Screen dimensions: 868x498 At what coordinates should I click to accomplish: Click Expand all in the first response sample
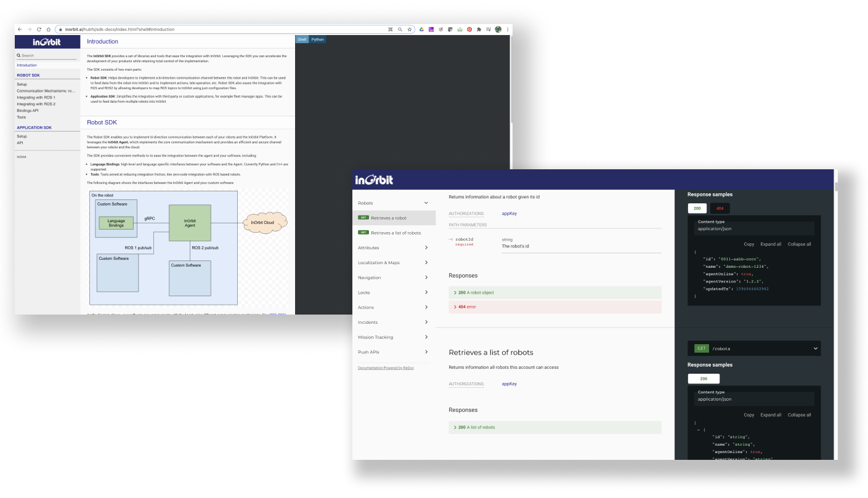click(771, 244)
